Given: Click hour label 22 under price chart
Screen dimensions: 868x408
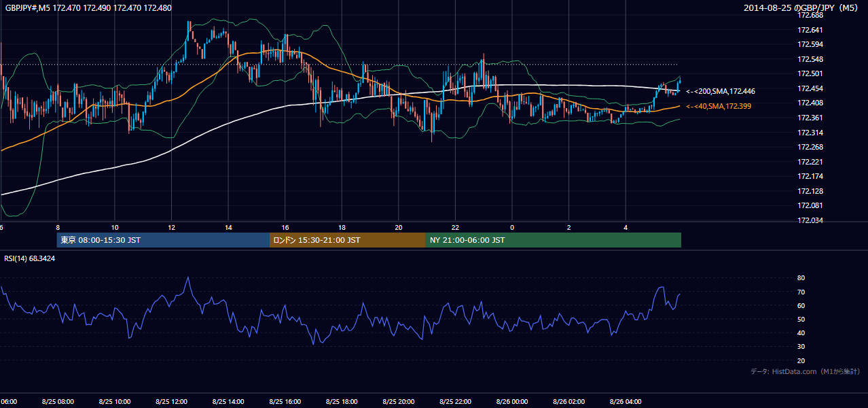Looking at the screenshot, I should 455,228.
